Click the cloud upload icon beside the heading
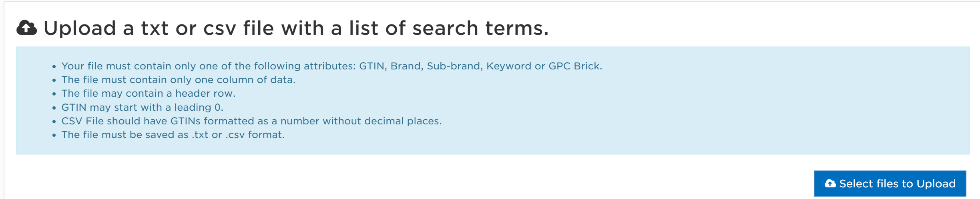980x199 pixels. coord(27,28)
